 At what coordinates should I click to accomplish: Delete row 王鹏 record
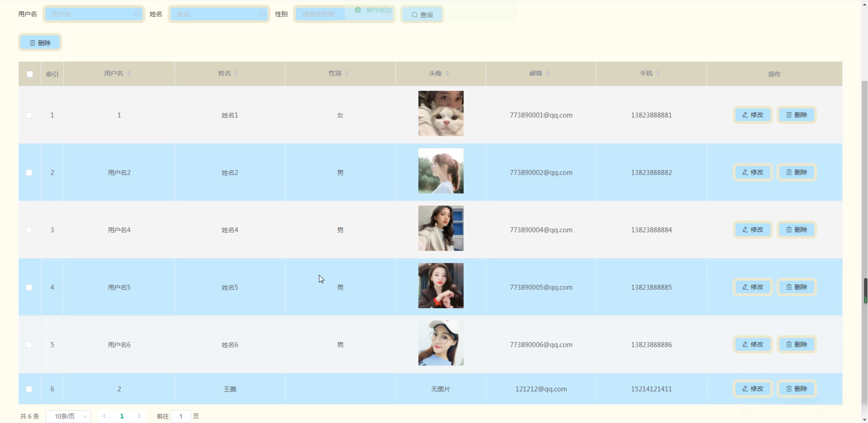(x=797, y=389)
